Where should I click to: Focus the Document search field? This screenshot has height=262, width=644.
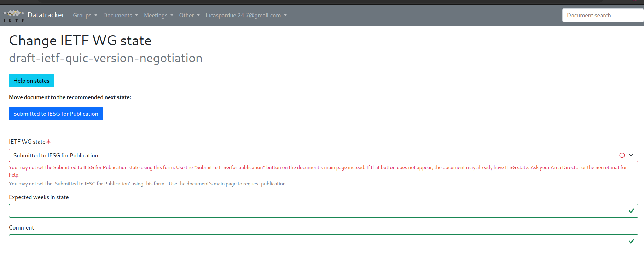(603, 15)
